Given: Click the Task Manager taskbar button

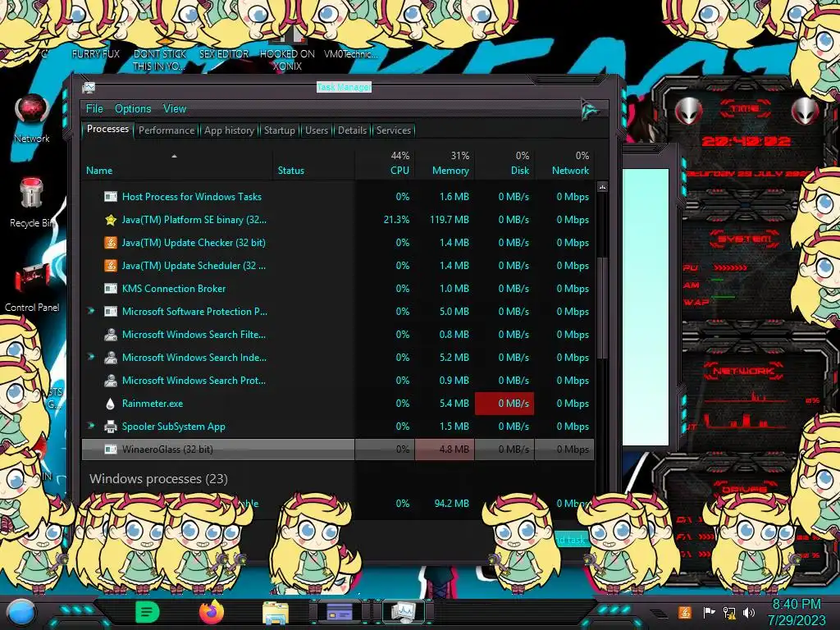Looking at the screenshot, I should pyautogui.click(x=403, y=612).
